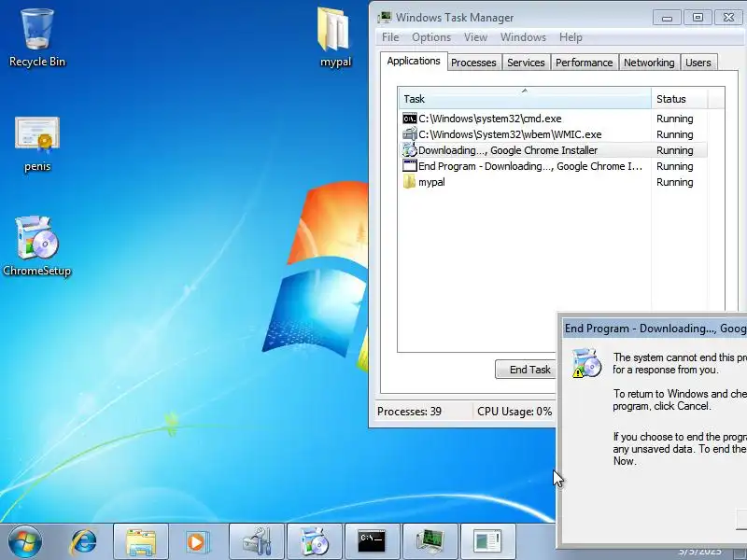Open Windows Media Player from taskbar

pyautogui.click(x=197, y=541)
